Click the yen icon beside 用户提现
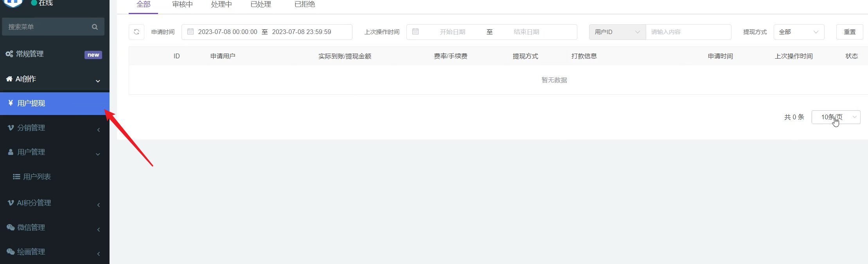The image size is (868, 264). [x=11, y=103]
